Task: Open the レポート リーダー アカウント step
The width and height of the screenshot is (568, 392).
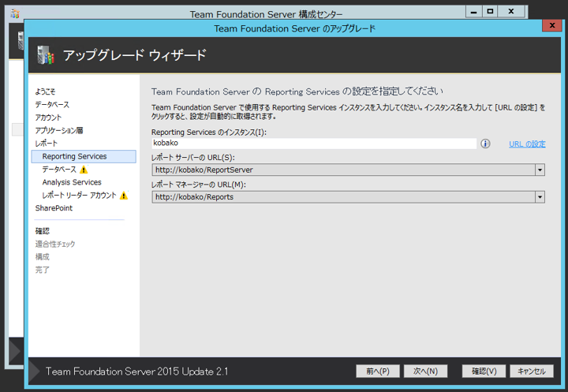Action: tap(80, 196)
